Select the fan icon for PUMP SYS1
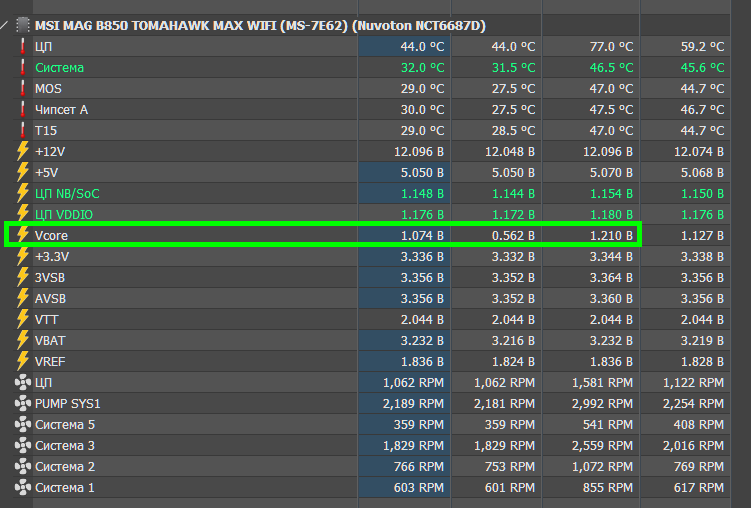This screenshot has height=508, width=751. point(22,404)
